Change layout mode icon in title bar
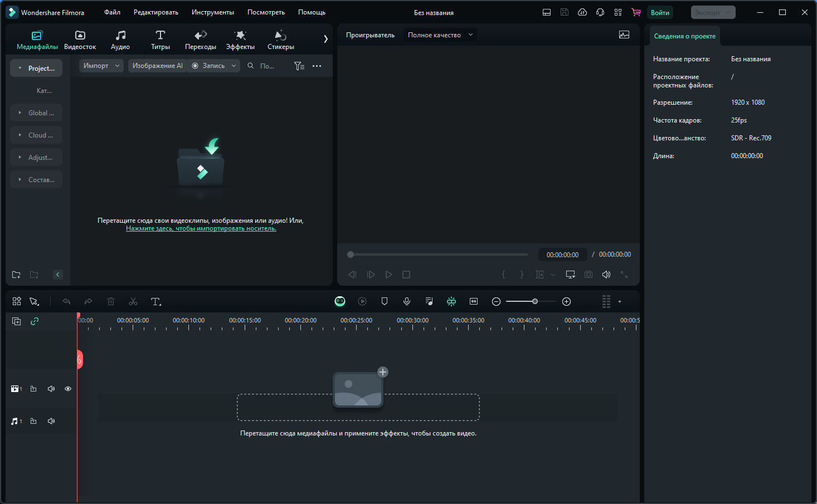 click(547, 12)
